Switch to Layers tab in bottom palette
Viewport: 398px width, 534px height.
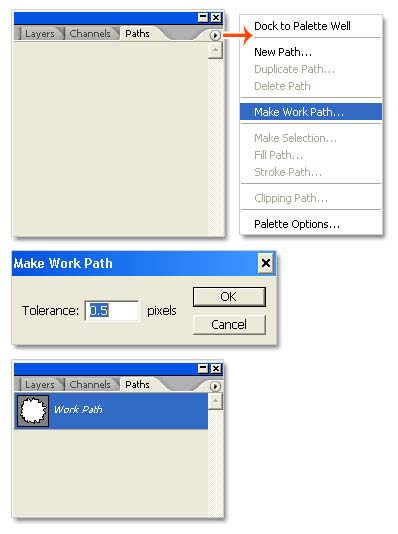coord(39,384)
